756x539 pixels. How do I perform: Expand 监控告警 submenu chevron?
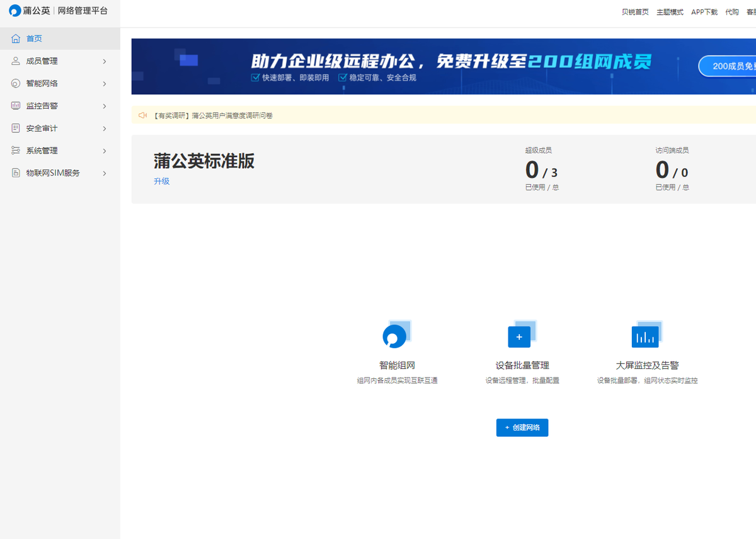[x=105, y=106]
